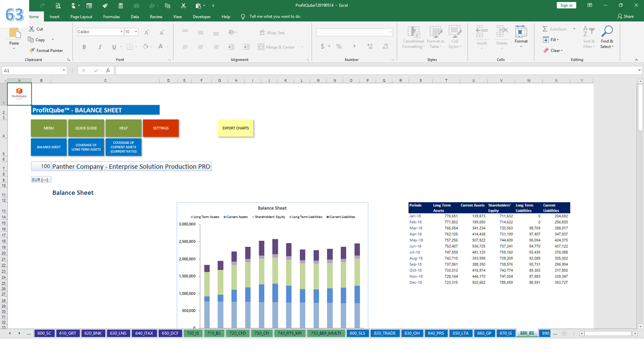Click the Fill Color paint bucket

145,47
